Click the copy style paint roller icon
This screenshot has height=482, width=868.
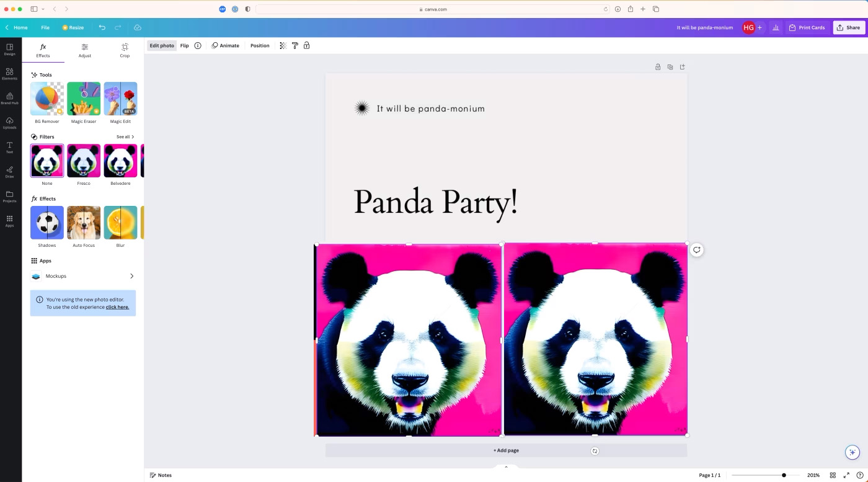(x=294, y=46)
